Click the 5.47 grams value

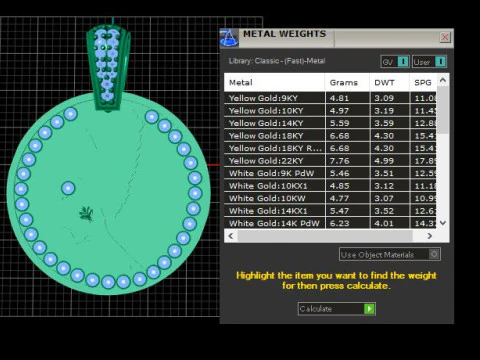[x=339, y=211]
